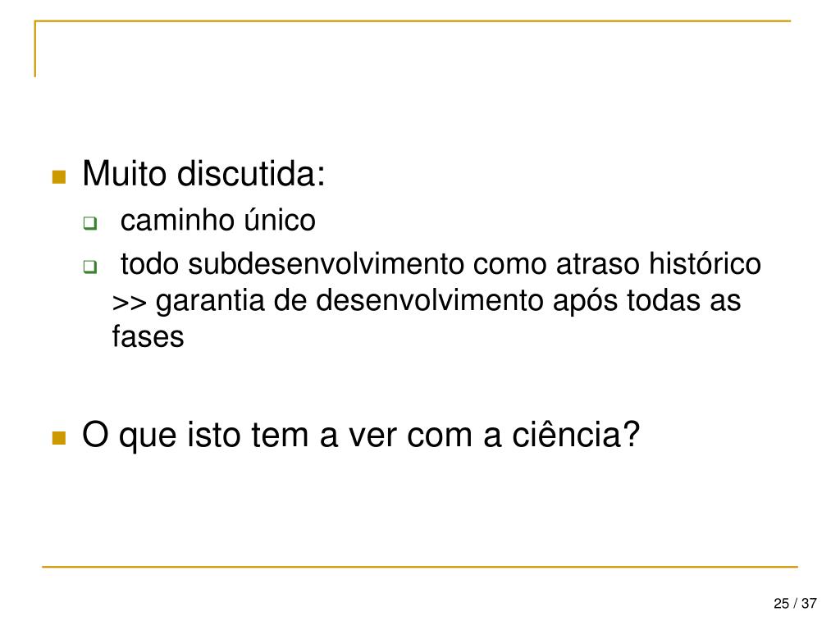Viewport: 840px width, 630px height.
Task: Click the hollow square bullet before 'todo subdesenvolvimento'
Action: (90, 267)
